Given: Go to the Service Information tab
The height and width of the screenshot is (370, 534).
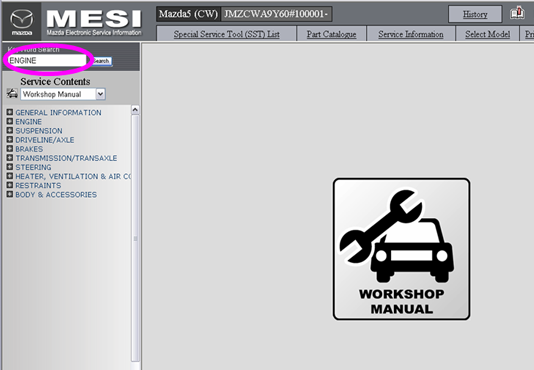Looking at the screenshot, I should [x=411, y=34].
